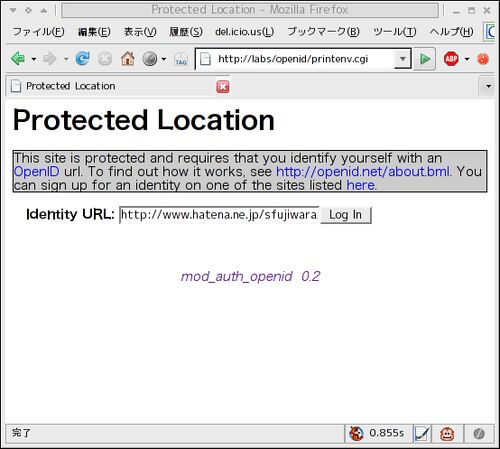Open the http://openid.net/about.bml link
This screenshot has height=449, width=500.
[363, 172]
